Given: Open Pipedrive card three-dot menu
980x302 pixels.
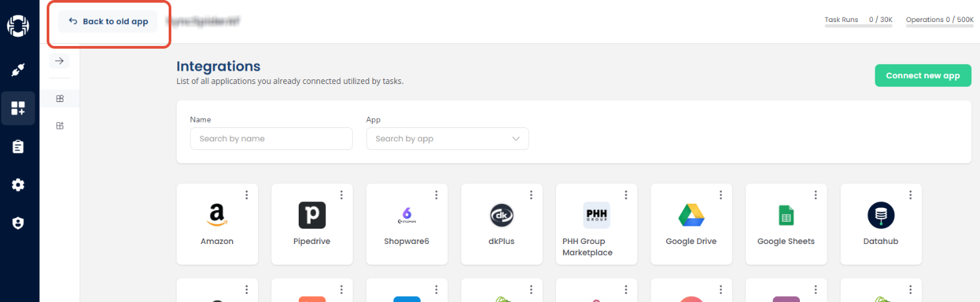Looking at the screenshot, I should pyautogui.click(x=341, y=195).
